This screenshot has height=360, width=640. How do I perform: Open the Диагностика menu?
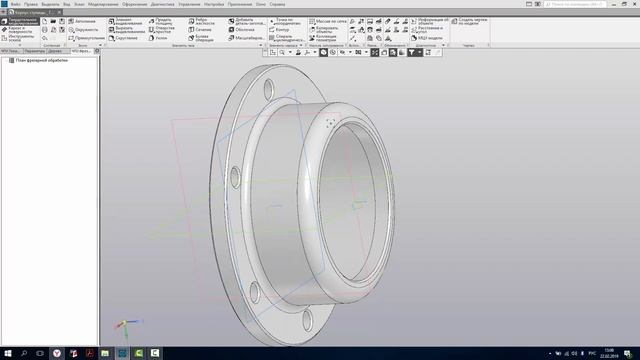[162, 4]
